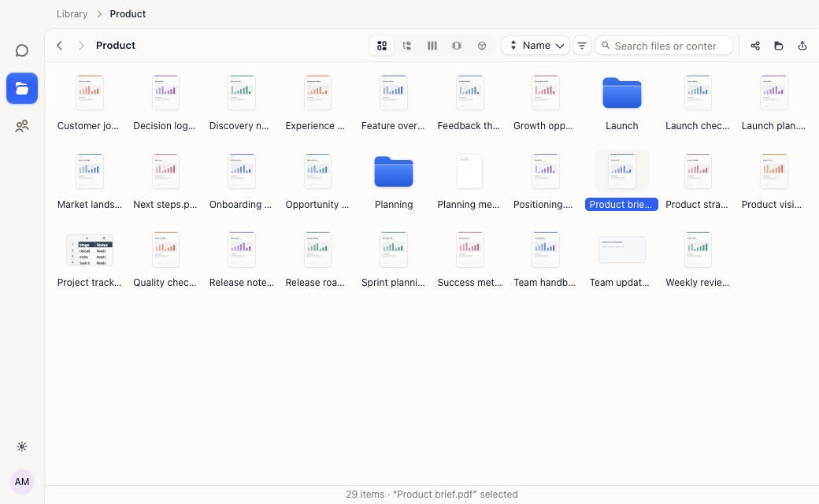Select the Customer jo... file
Image resolution: width=819 pixels, height=504 pixels.
point(89,103)
